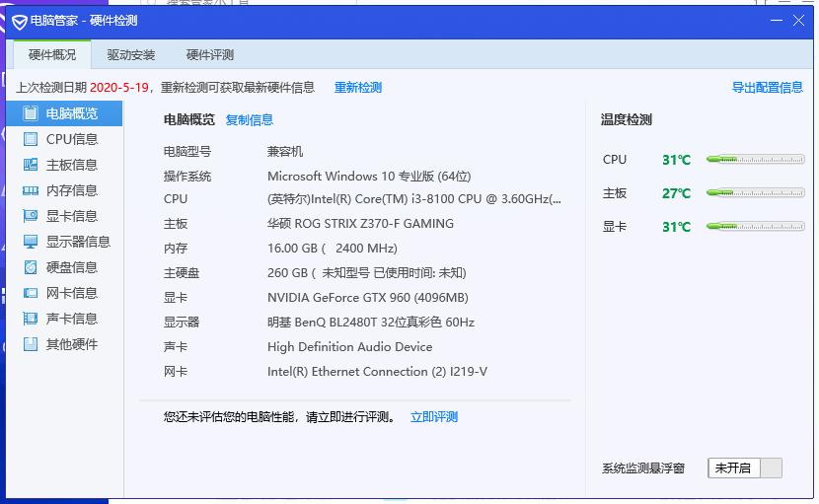819x504 pixels.
Task: Switch to the 硬件评测 tab
Action: [x=210, y=54]
